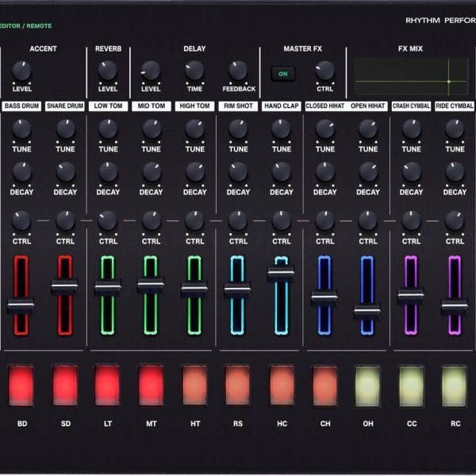This screenshot has height=476, width=476.
Task: Click the purple Ride Cymbal level fader
Action: click(455, 305)
